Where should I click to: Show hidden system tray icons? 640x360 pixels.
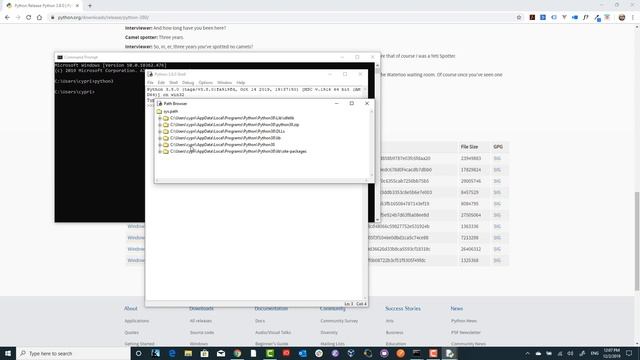click(x=527, y=353)
